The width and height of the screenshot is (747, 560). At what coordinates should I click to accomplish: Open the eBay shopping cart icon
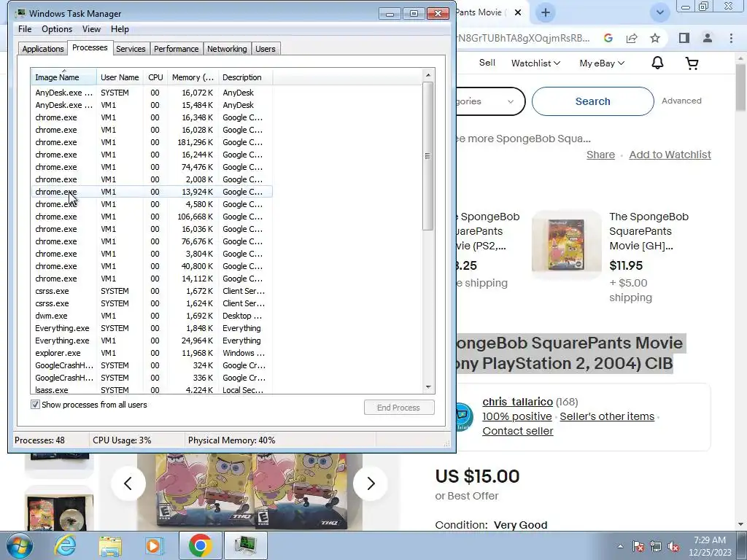(692, 63)
